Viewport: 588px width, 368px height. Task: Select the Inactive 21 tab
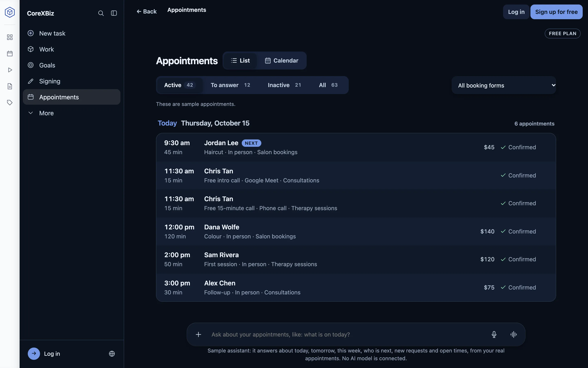[284, 85]
